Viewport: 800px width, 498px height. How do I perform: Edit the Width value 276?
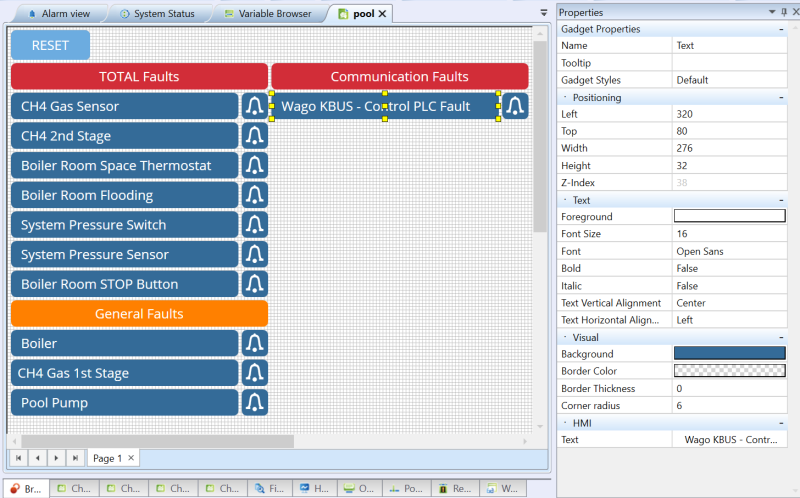point(730,148)
